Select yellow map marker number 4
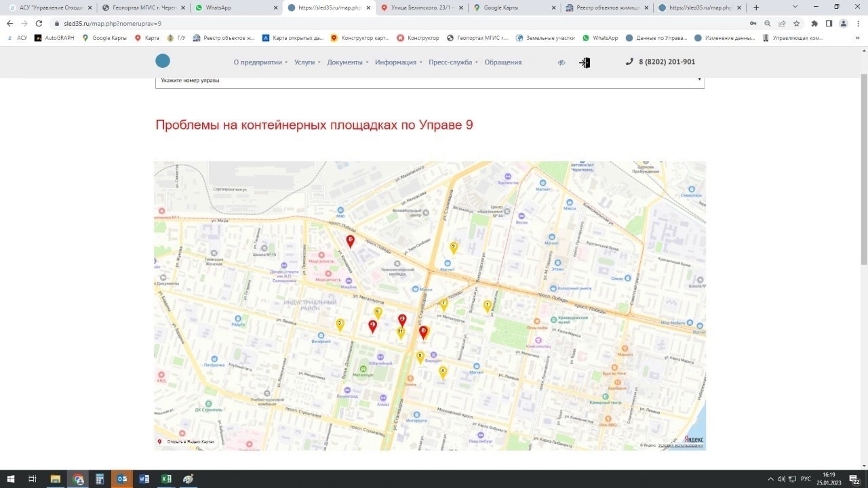 pyautogui.click(x=443, y=371)
